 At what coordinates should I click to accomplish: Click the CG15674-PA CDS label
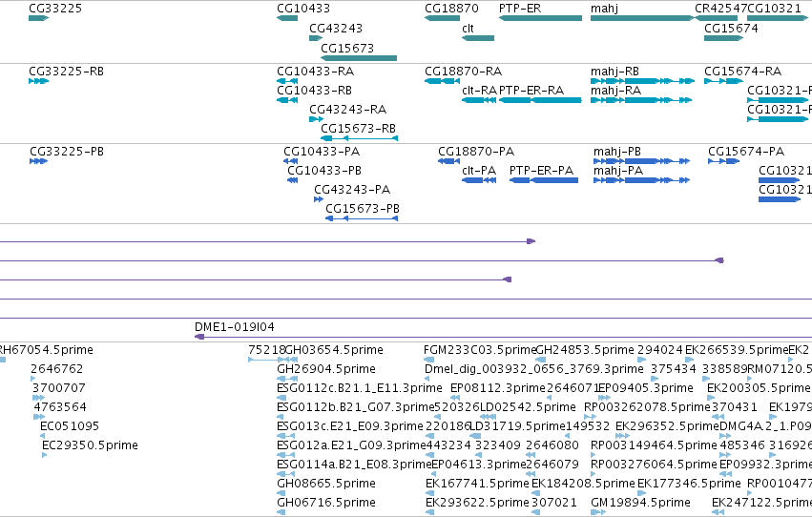(746, 152)
